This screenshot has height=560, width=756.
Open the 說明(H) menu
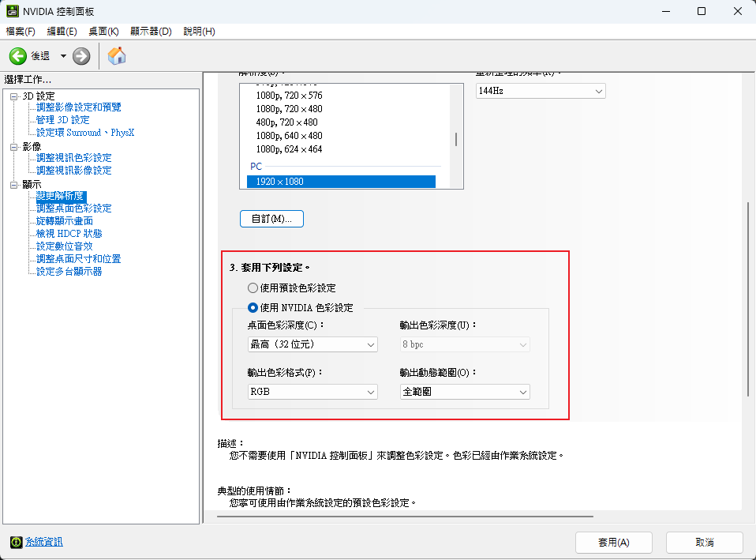199,32
